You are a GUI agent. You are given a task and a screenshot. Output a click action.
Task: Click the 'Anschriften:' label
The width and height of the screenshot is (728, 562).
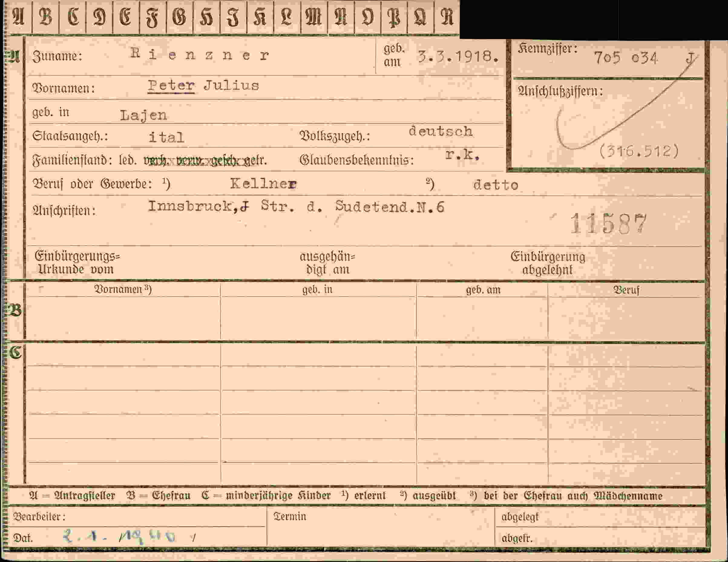pyautogui.click(x=64, y=211)
